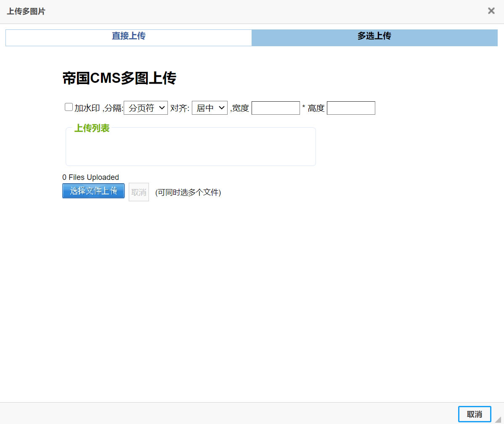Click inside the 宽度 width input field
This screenshot has width=504, height=424.
pos(276,108)
